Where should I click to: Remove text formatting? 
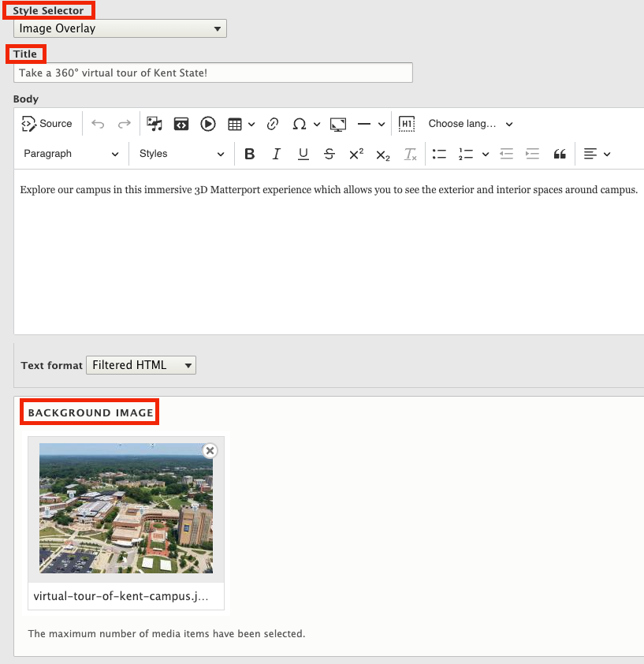coord(409,154)
